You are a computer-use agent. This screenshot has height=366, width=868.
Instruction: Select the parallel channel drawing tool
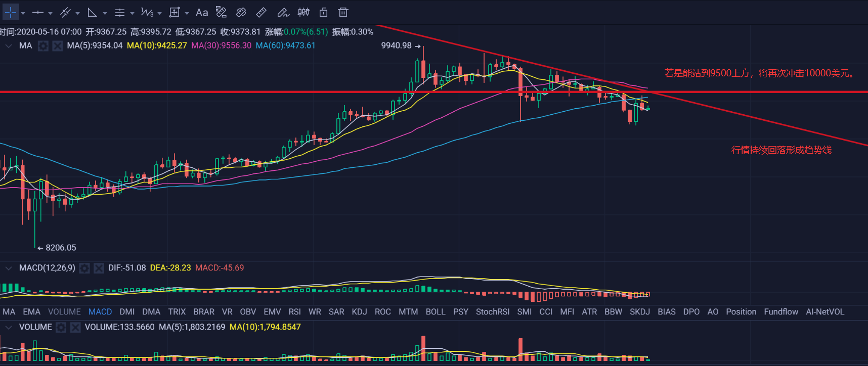tap(65, 12)
